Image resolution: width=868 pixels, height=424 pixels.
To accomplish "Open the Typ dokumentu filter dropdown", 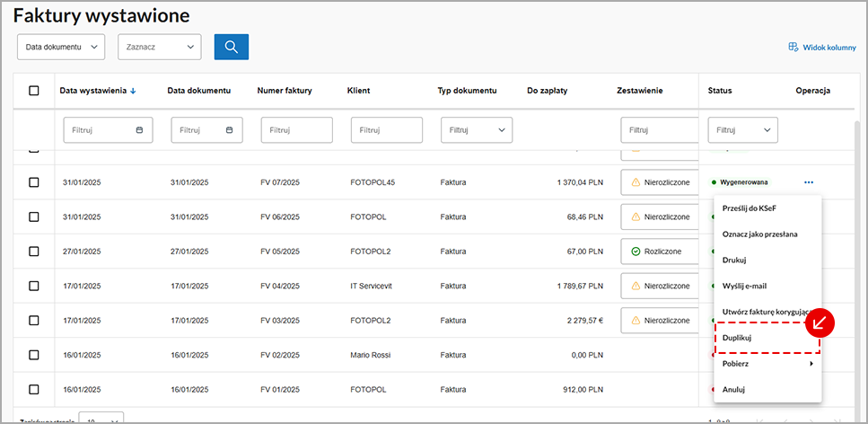I will pyautogui.click(x=476, y=130).
